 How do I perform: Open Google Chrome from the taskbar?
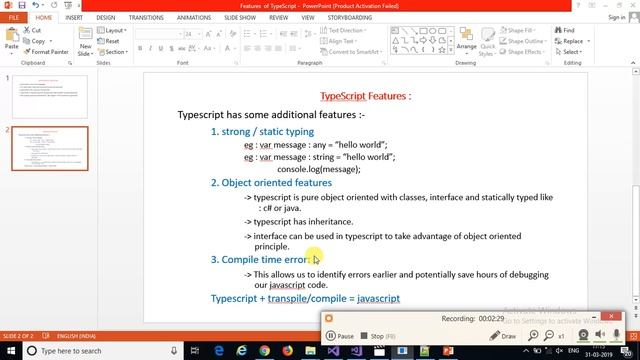coord(264,351)
